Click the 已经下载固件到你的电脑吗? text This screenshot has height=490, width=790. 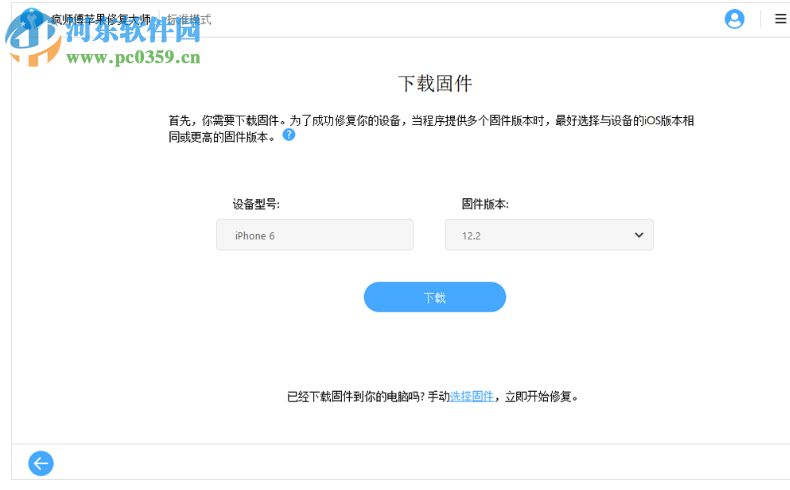(x=356, y=397)
